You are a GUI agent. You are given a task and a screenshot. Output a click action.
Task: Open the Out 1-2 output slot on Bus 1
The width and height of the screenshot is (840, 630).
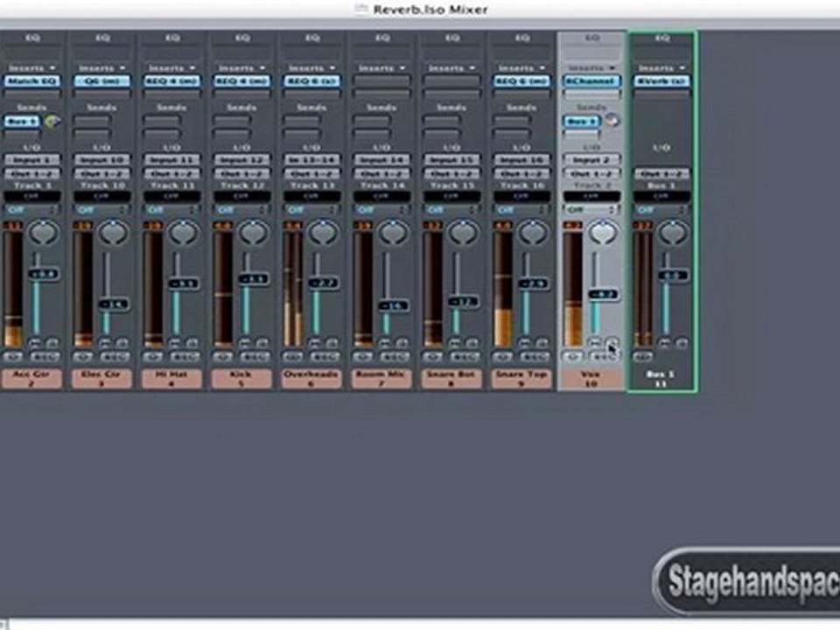pos(661,173)
